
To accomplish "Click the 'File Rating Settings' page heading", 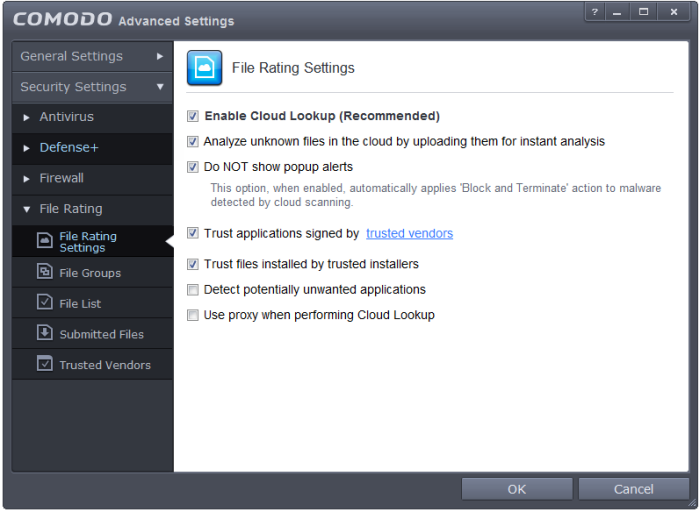I will [293, 68].
